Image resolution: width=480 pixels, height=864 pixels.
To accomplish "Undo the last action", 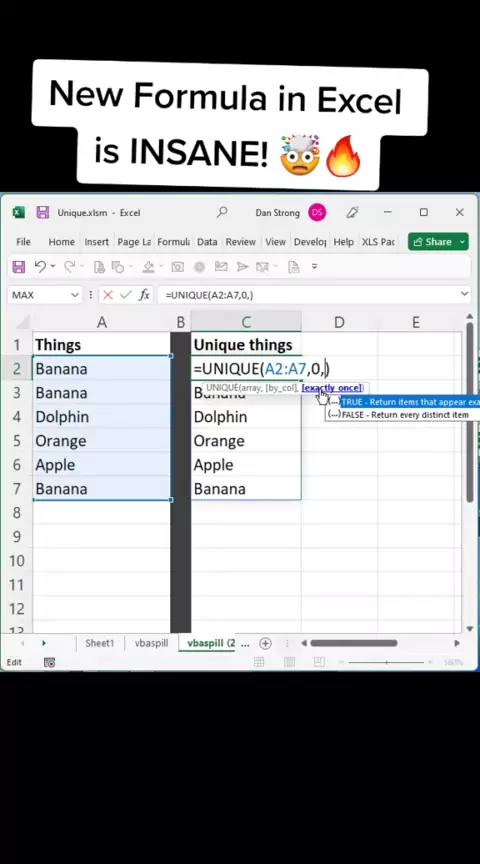I will click(40, 267).
